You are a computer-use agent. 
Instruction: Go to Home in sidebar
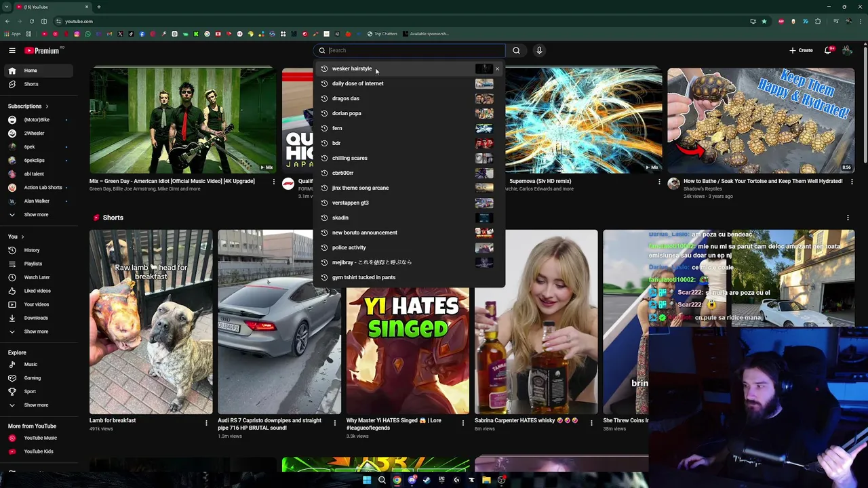[39, 70]
